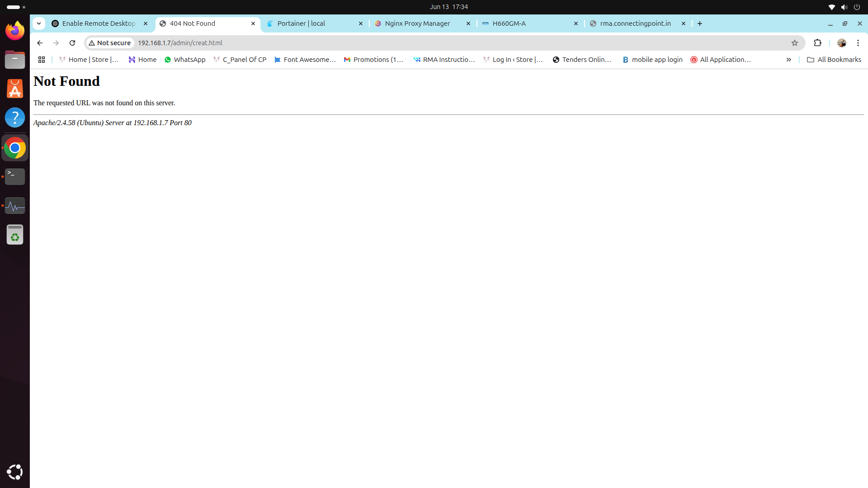Screen dimensions: 868x488
Task: Click the Not secure site info chip
Action: (110, 43)
